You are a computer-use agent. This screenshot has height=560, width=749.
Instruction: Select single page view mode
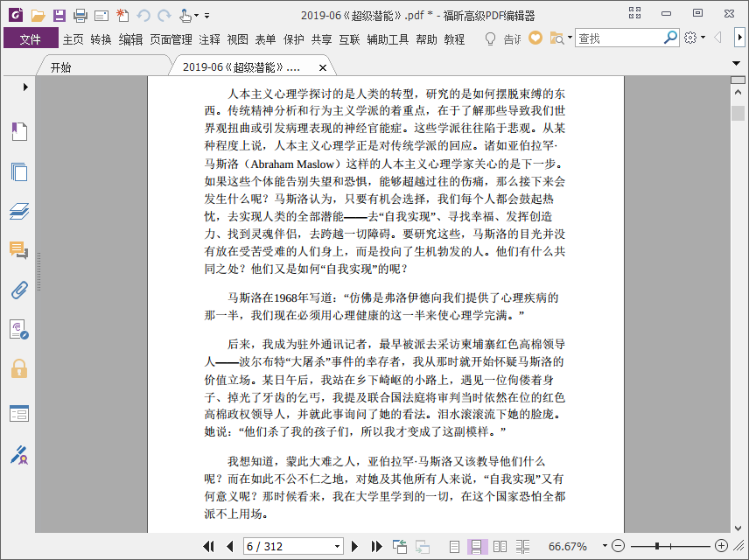(454, 546)
